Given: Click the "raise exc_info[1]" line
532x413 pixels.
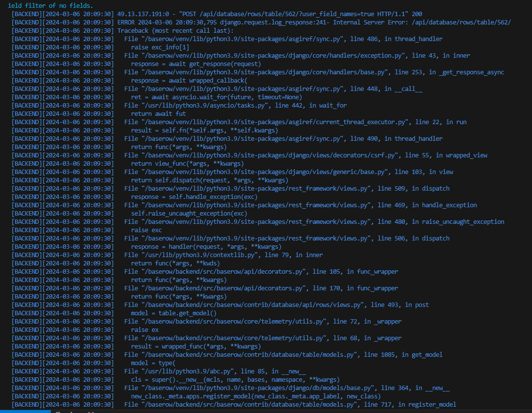Looking at the screenshot, I should [160, 47].
